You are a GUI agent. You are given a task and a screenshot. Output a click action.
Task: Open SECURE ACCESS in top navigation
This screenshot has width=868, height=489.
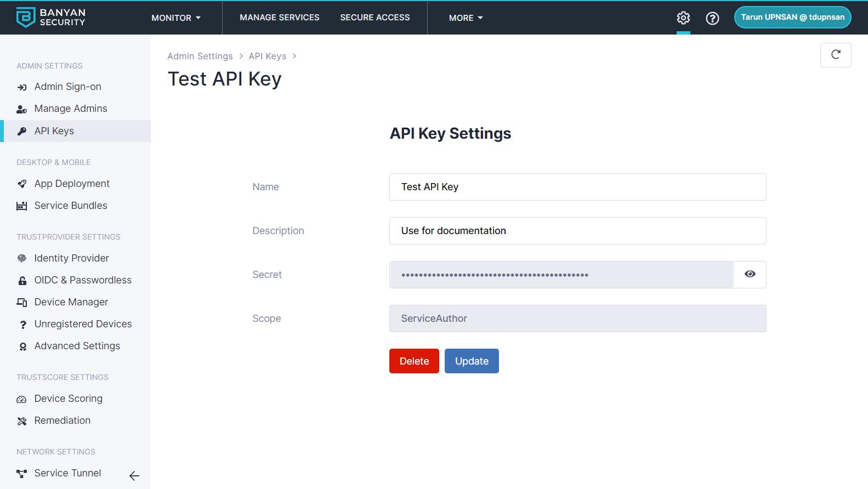coord(375,18)
